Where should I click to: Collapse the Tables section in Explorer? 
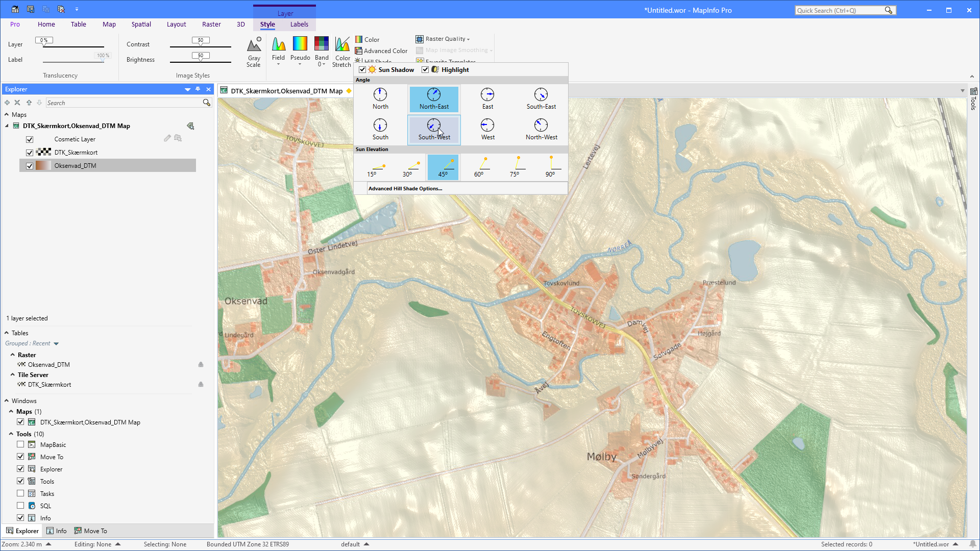pyautogui.click(x=6, y=333)
